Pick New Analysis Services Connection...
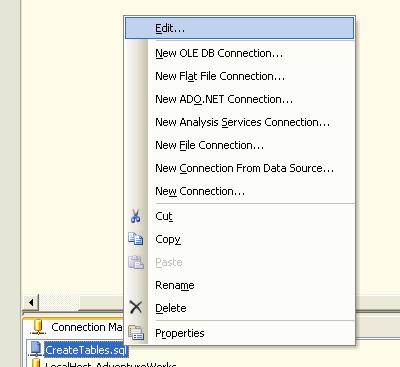400x367 pixels. coord(242,122)
